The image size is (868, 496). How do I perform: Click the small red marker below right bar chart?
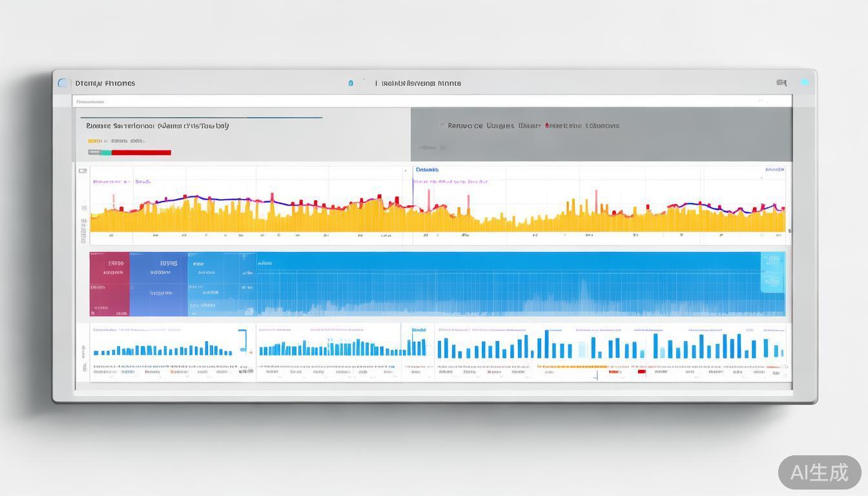point(641,372)
